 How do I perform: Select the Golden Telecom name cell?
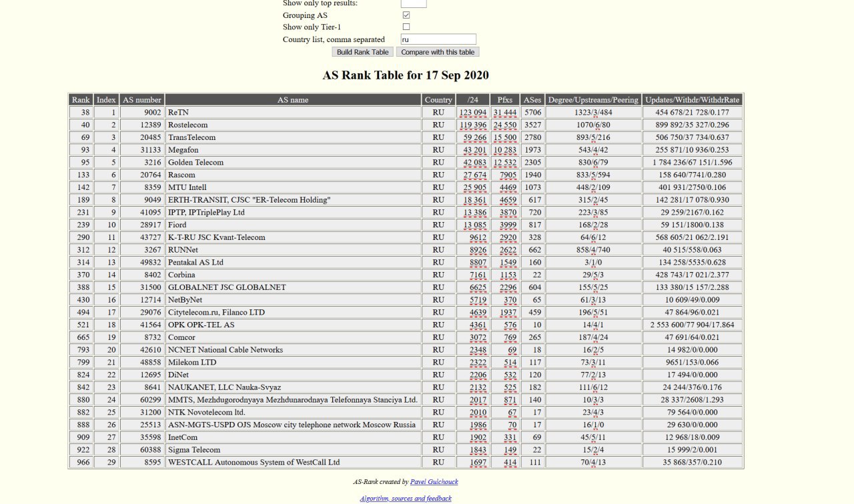pyautogui.click(x=294, y=163)
